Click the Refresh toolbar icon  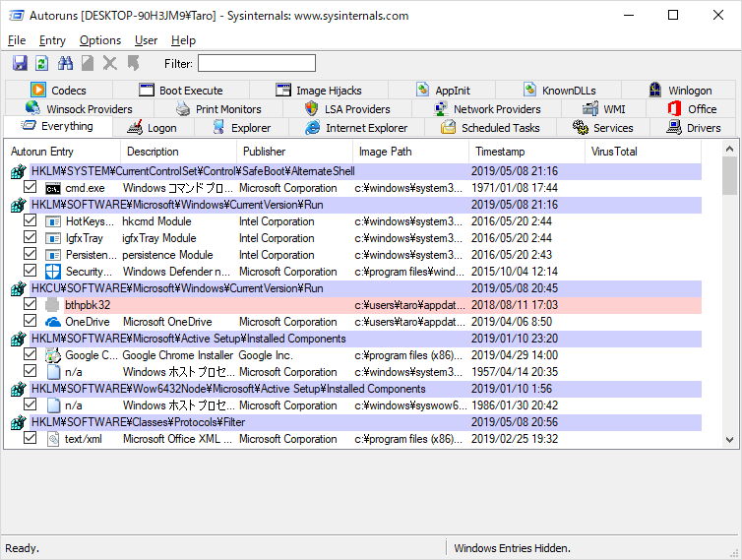[41, 63]
